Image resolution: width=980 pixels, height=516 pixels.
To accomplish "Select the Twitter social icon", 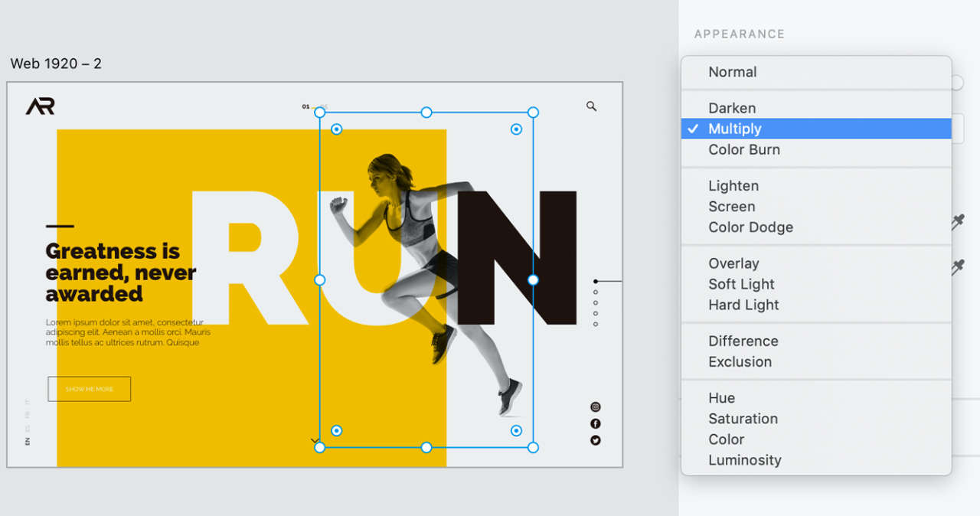I will 596,440.
